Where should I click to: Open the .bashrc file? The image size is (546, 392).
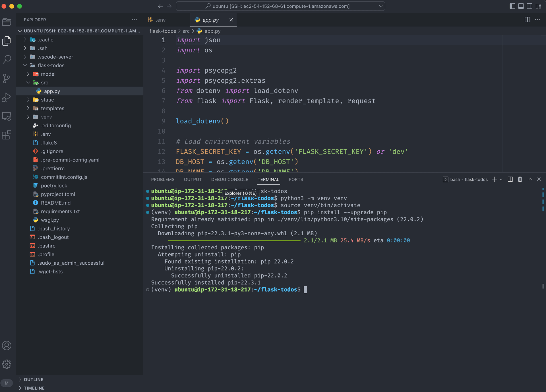(80, 246)
